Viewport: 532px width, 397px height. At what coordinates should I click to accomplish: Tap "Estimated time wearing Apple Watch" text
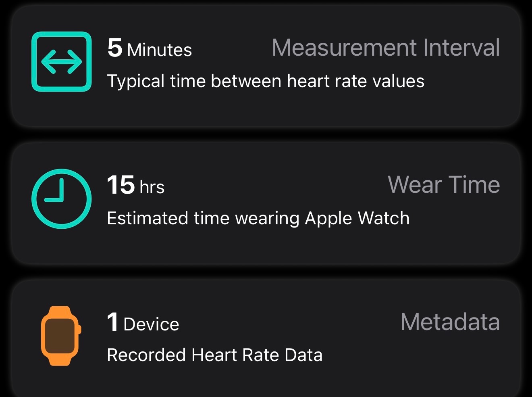[x=258, y=218]
